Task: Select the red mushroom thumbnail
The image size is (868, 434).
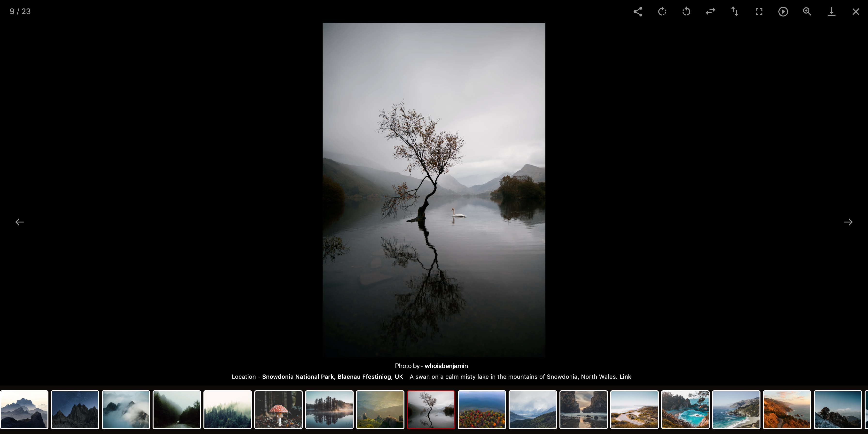Action: pyautogui.click(x=278, y=410)
